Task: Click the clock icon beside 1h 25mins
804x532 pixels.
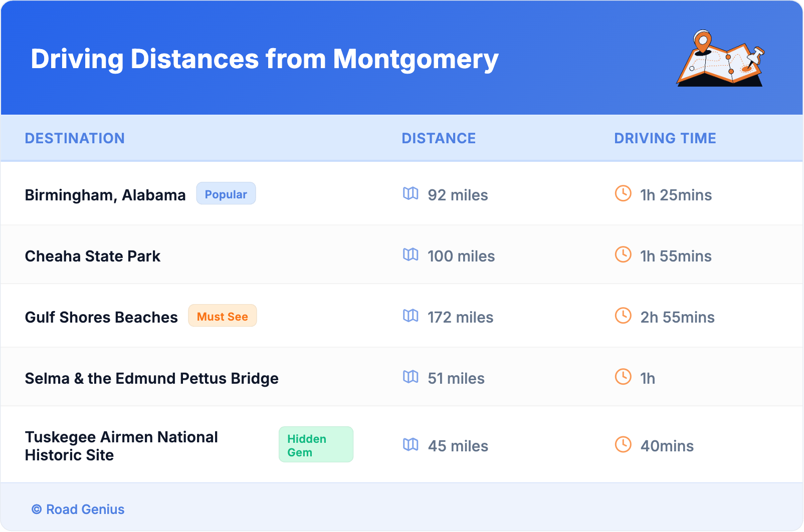Action: [x=623, y=193]
